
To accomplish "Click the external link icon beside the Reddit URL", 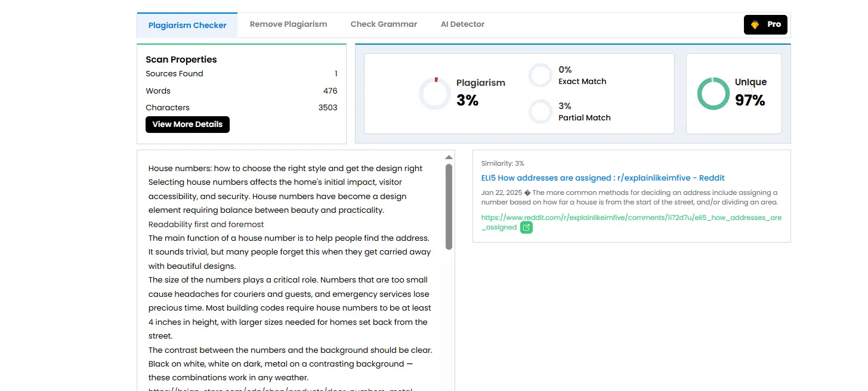I will pyautogui.click(x=526, y=227).
